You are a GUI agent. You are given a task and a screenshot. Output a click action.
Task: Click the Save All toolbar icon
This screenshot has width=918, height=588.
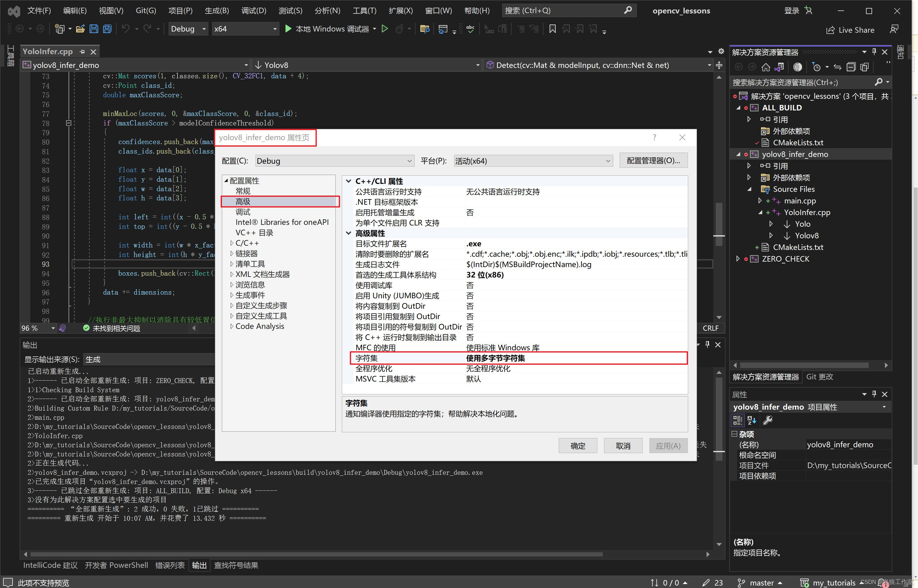click(x=107, y=29)
